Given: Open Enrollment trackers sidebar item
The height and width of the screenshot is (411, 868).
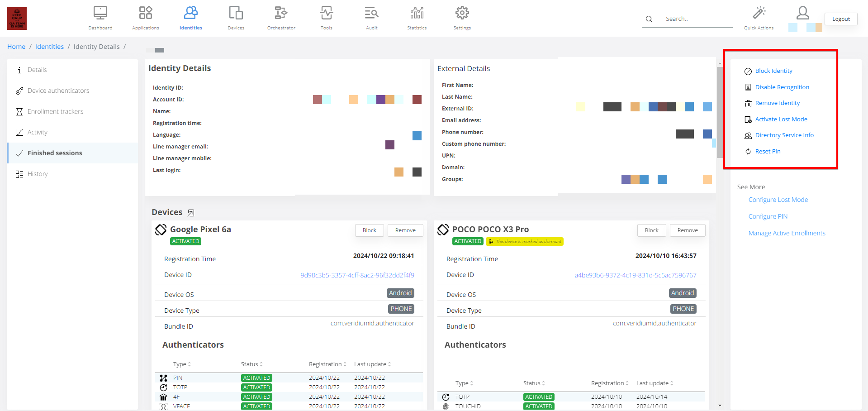Looking at the screenshot, I should pos(55,111).
